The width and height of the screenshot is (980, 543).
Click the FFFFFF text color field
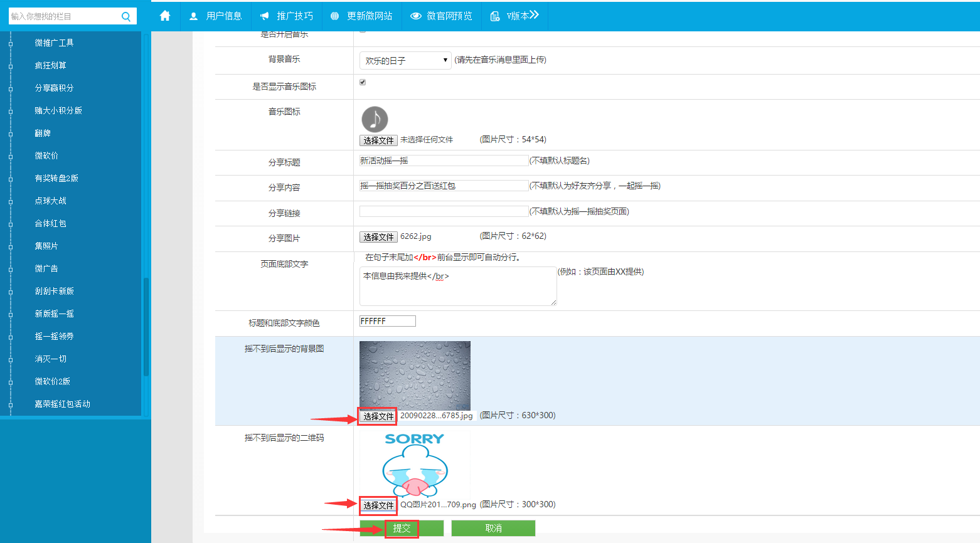point(387,321)
